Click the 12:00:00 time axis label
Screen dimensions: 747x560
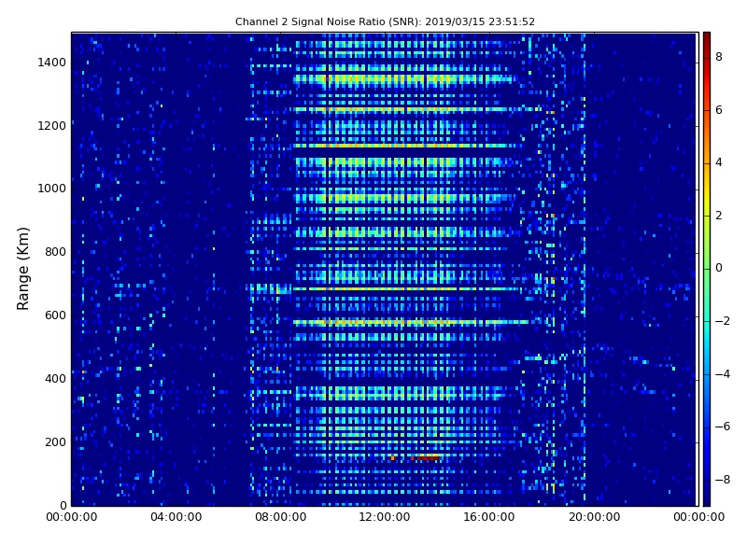[x=385, y=517]
